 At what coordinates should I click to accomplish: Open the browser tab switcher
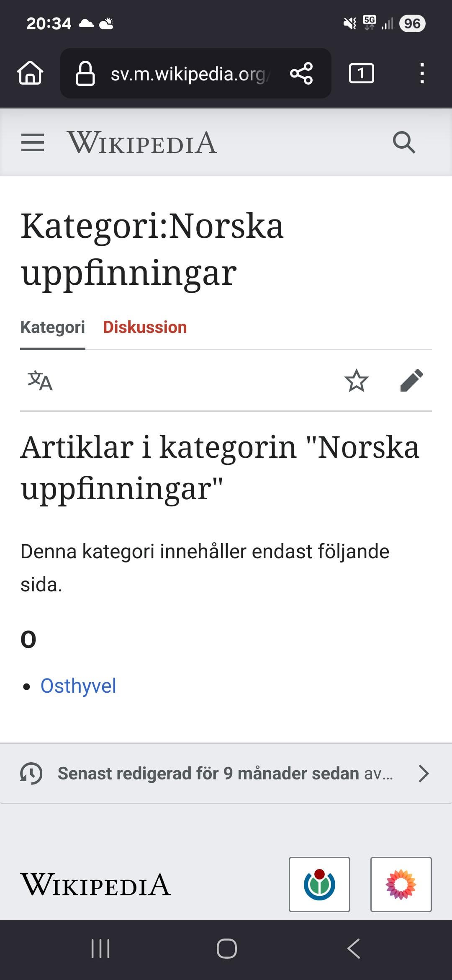pyautogui.click(x=361, y=74)
